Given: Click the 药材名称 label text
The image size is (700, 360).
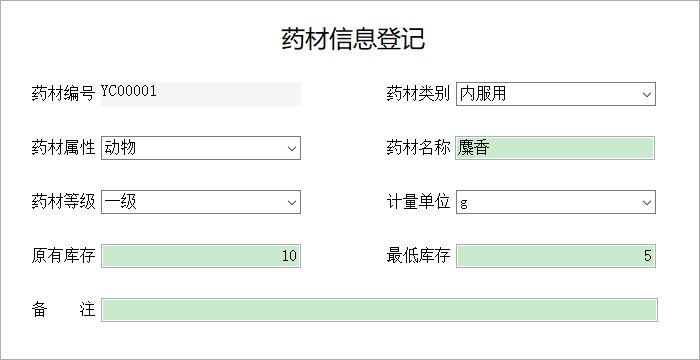Looking at the screenshot, I should click(418, 148).
